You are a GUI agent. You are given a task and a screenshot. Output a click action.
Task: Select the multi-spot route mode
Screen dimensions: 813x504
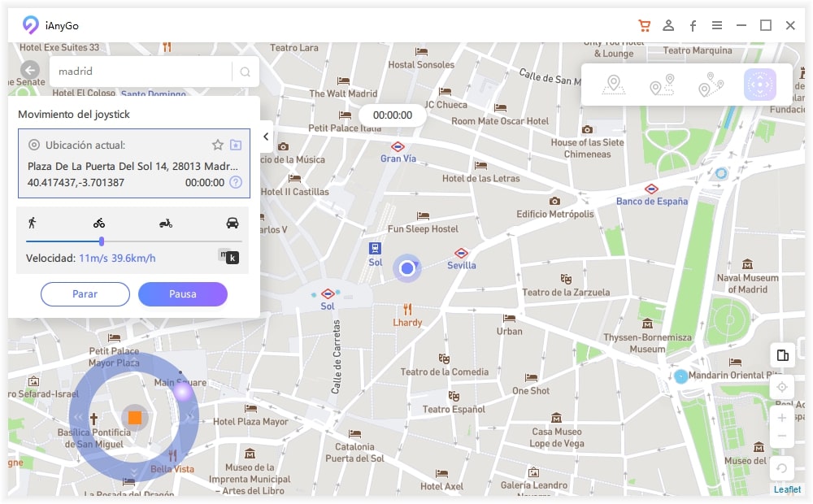tap(711, 85)
